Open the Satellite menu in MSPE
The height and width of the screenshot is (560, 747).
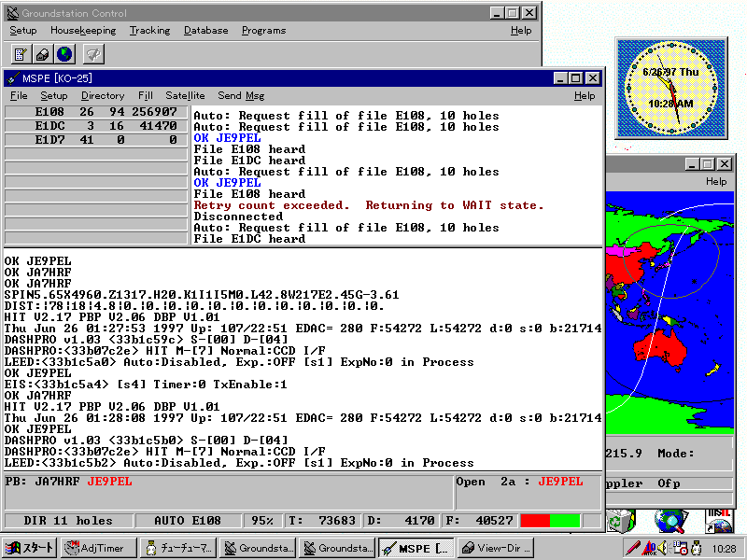point(185,95)
